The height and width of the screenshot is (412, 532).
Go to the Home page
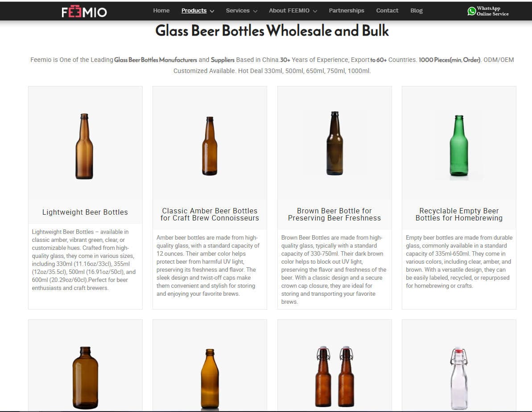point(161,11)
